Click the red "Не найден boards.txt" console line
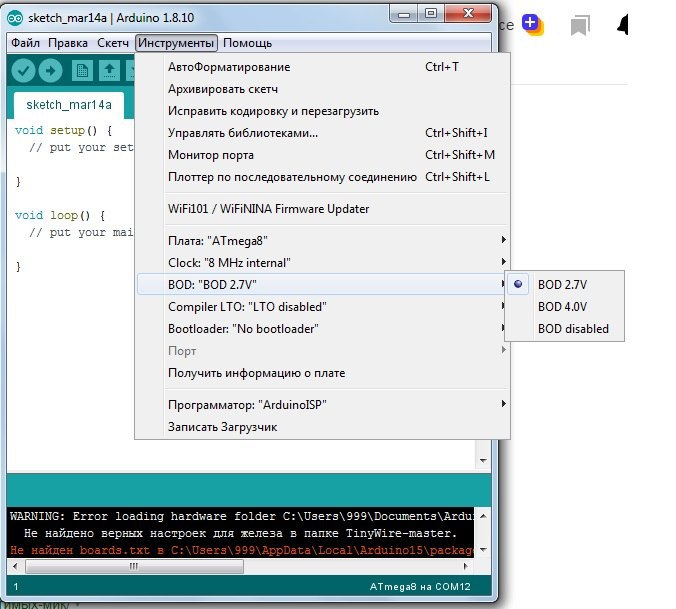 242,550
